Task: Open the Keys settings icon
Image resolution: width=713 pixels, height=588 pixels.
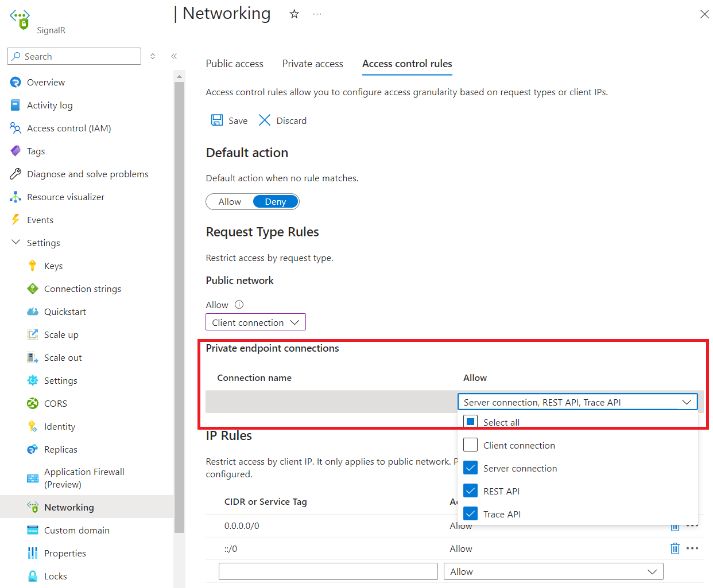Action: [x=33, y=266]
